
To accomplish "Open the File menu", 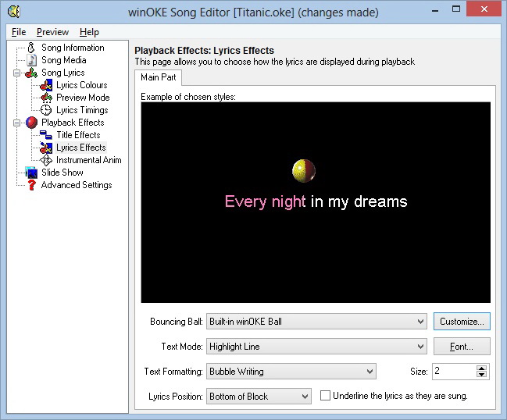I will (x=19, y=32).
